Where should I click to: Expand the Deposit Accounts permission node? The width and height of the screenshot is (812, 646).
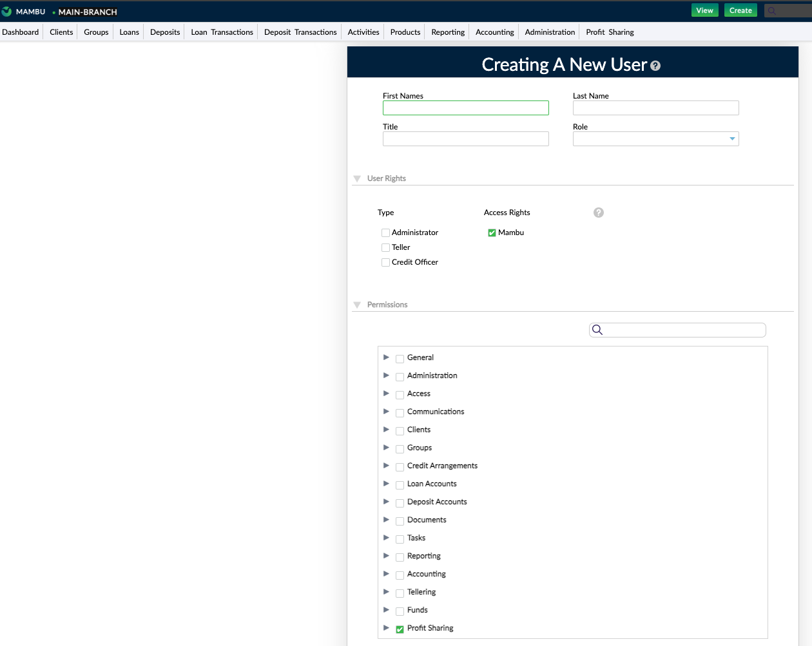point(386,502)
